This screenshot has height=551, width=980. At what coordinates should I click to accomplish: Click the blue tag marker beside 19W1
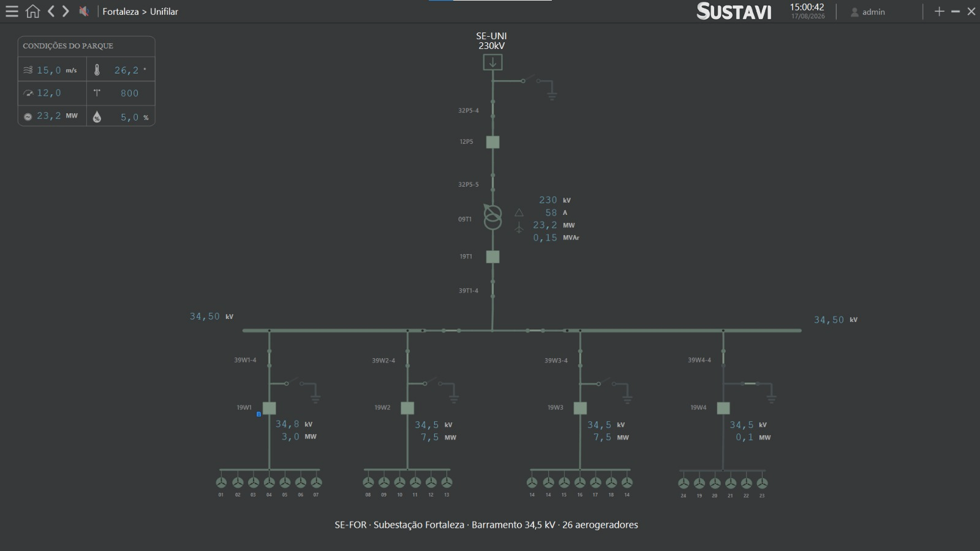258,414
